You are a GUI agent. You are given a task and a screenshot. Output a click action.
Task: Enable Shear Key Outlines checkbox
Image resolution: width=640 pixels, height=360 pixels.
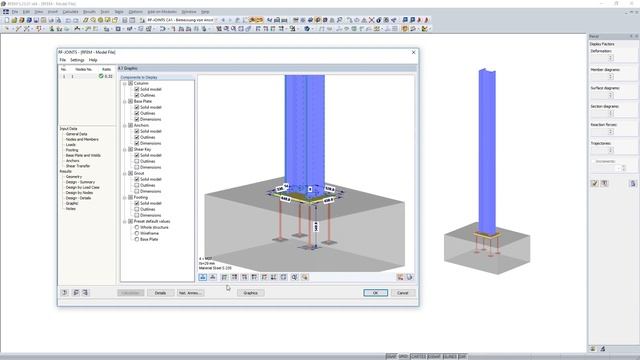tap(137, 161)
